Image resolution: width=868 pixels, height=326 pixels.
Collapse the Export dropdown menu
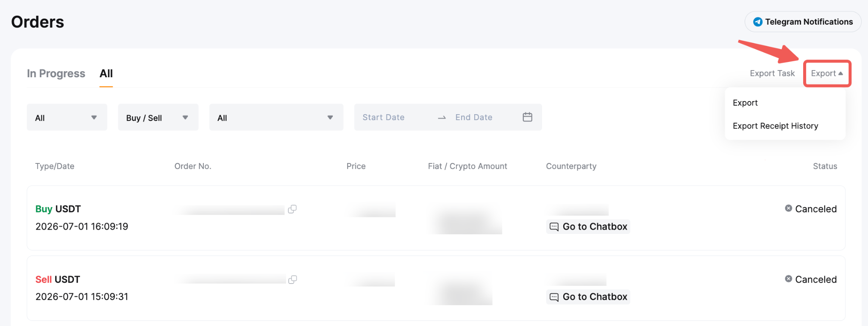[827, 73]
